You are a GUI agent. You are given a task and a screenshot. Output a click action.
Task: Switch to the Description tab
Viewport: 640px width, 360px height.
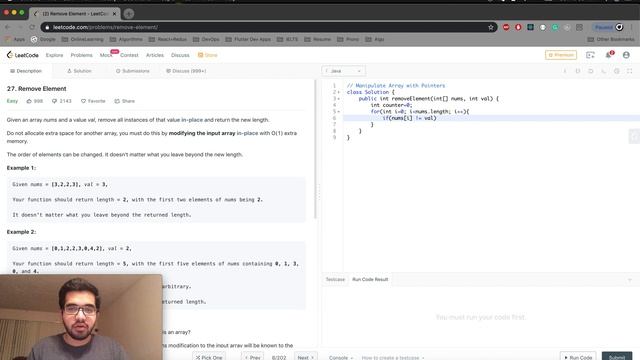(26, 71)
